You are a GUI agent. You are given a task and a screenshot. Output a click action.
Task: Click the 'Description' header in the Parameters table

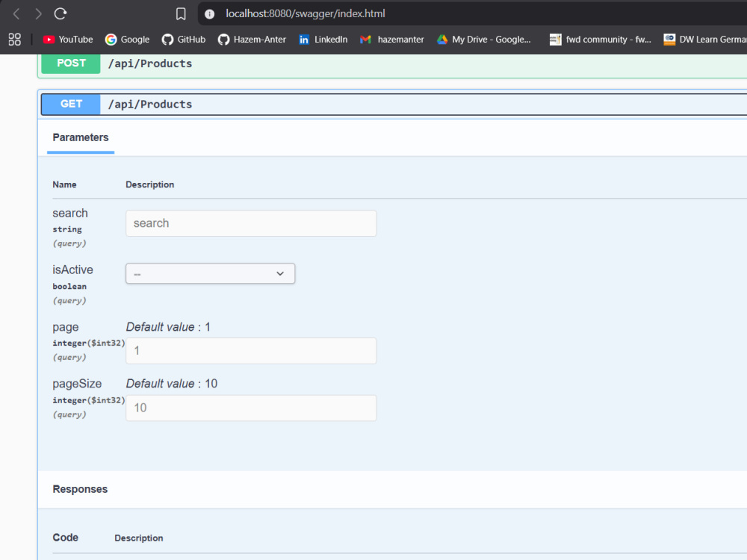(x=149, y=184)
